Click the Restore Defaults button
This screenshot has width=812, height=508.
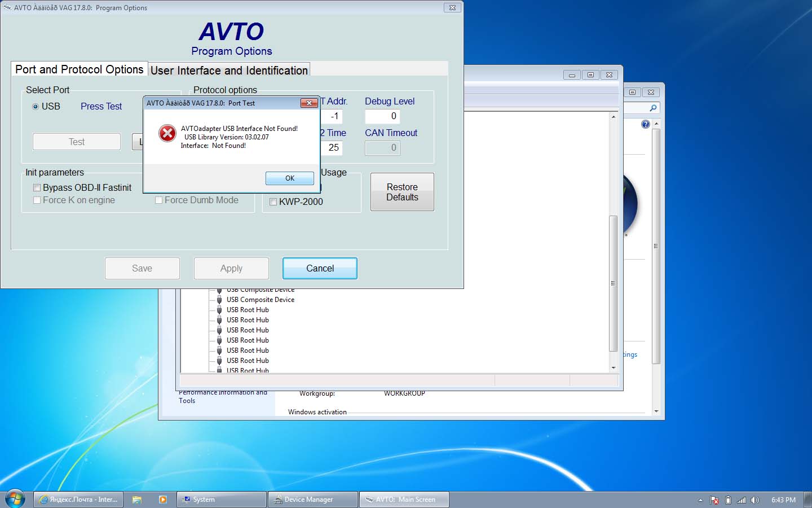402,192
